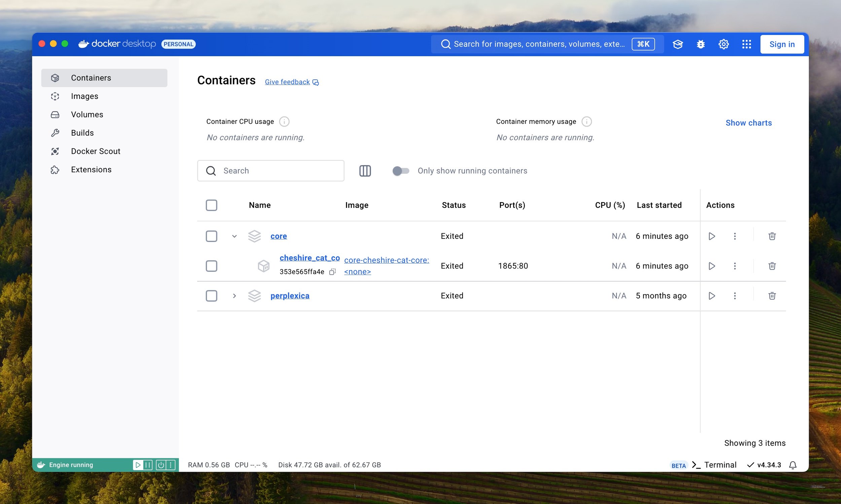Click Engine running status label
The height and width of the screenshot is (504, 841).
pyautogui.click(x=71, y=465)
